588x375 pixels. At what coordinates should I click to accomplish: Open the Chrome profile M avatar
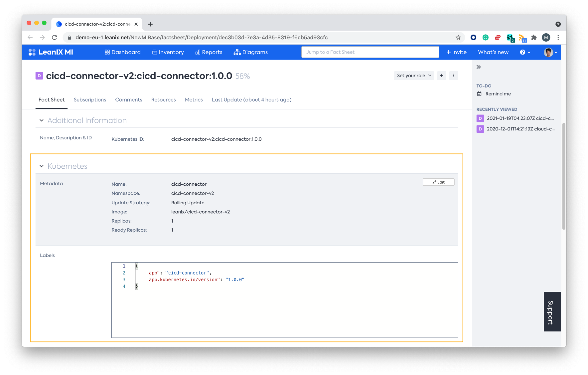pos(546,38)
